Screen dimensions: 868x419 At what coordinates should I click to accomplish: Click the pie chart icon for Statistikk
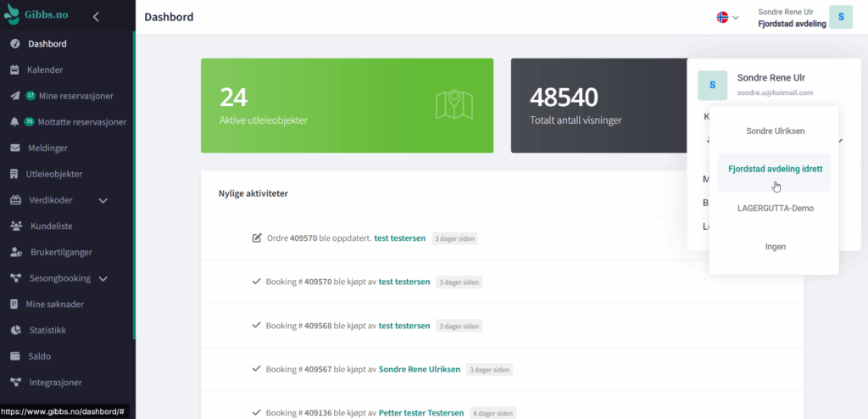(x=15, y=330)
